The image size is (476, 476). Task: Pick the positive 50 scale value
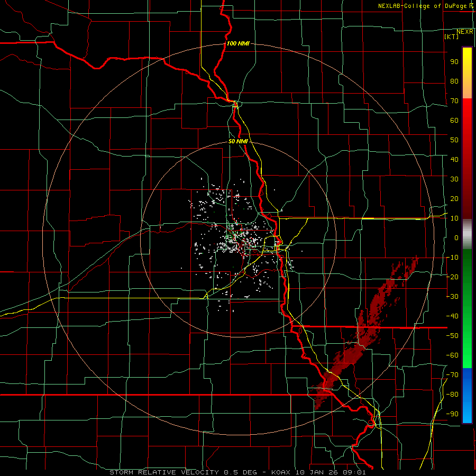[454, 140]
